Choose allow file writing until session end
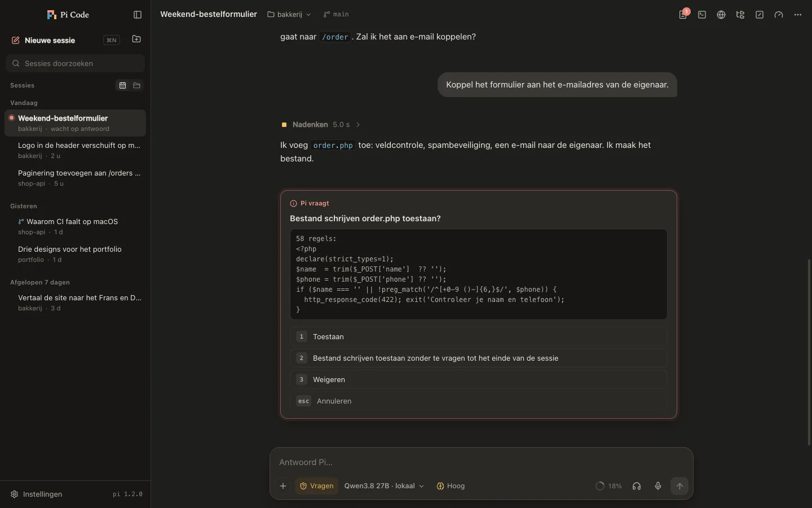Image resolution: width=812 pixels, height=508 pixels. point(479,358)
